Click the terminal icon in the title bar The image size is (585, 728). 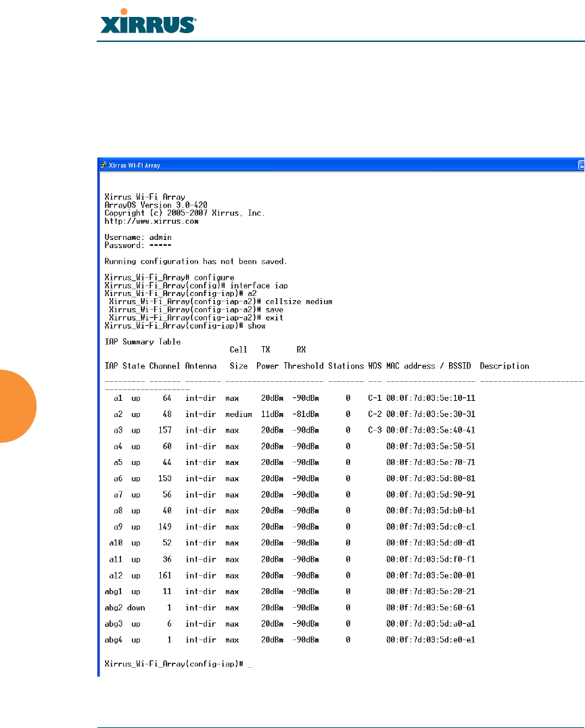[x=103, y=165]
